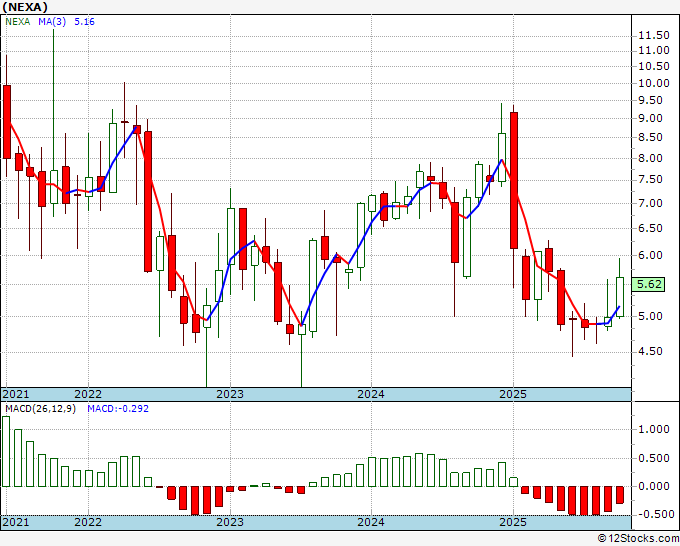Click the 7.00 price axis label

pos(651,203)
